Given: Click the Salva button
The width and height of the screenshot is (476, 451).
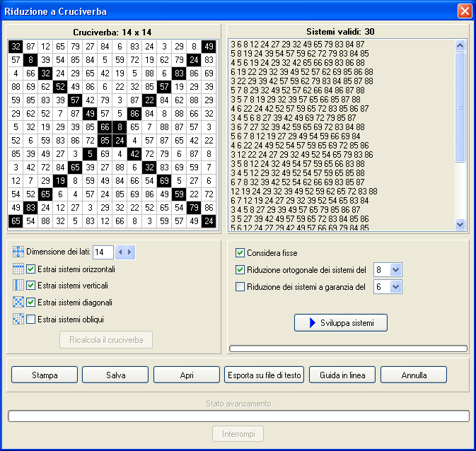Looking at the screenshot, I should [x=115, y=375].
